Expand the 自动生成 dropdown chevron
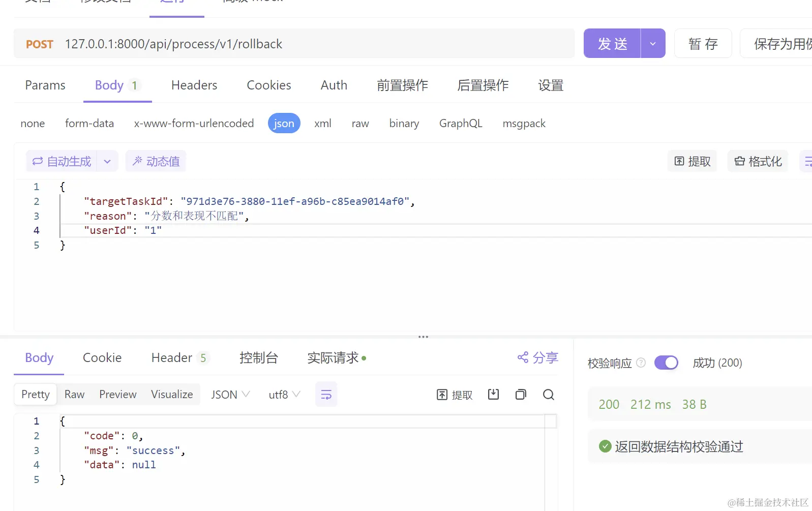Viewport: 812px width, 511px height. tap(107, 161)
